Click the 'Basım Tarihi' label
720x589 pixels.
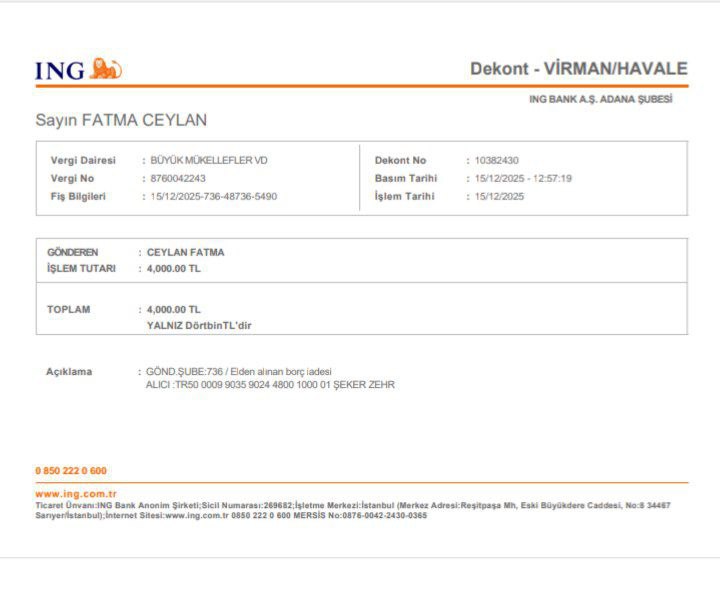[406, 178]
